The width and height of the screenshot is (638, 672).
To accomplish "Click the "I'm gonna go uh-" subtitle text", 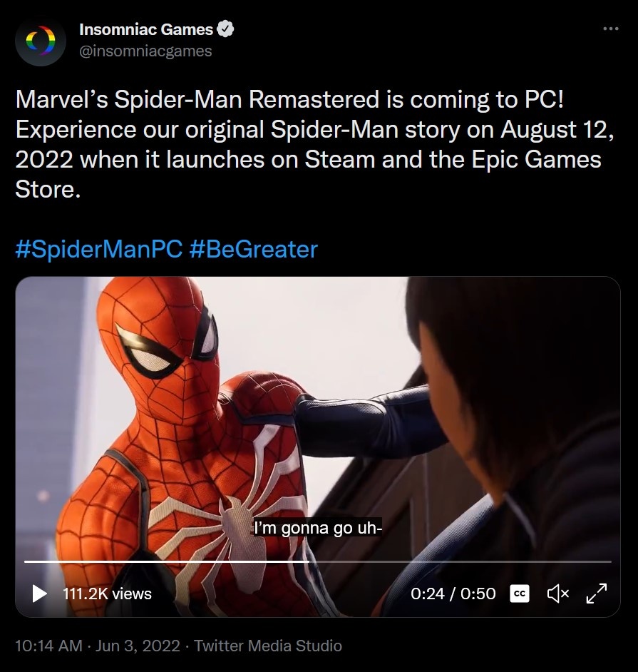I will (319, 529).
